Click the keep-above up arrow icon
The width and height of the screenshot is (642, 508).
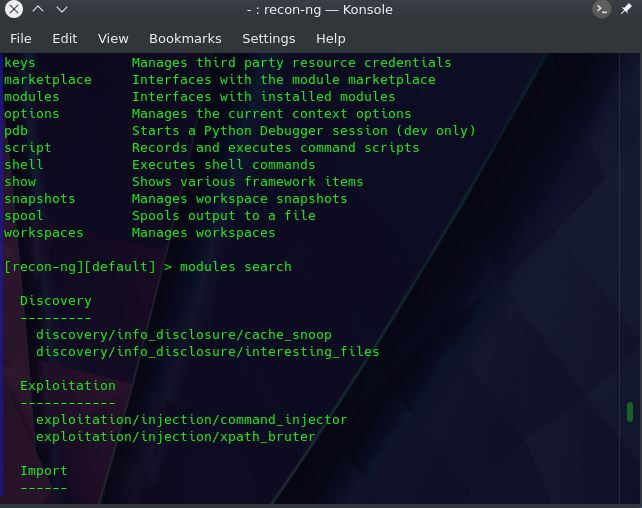[x=38, y=9]
